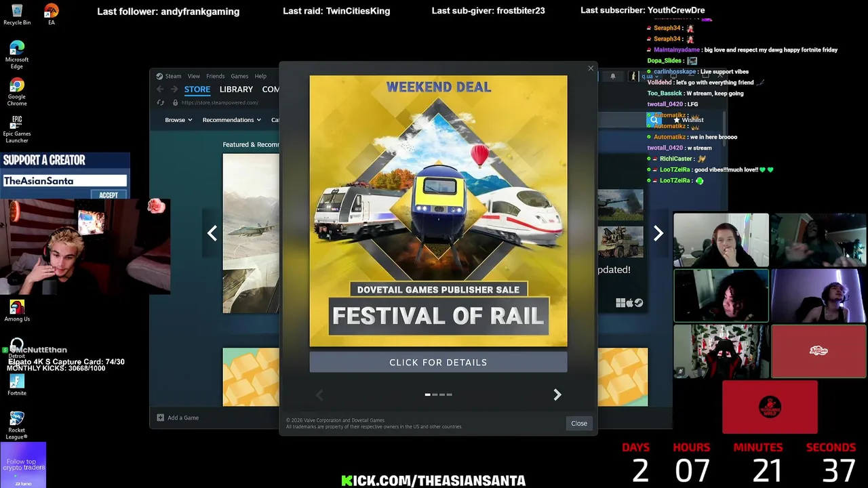
Task: Click the Steam profile avatar
Action: pyautogui.click(x=633, y=77)
